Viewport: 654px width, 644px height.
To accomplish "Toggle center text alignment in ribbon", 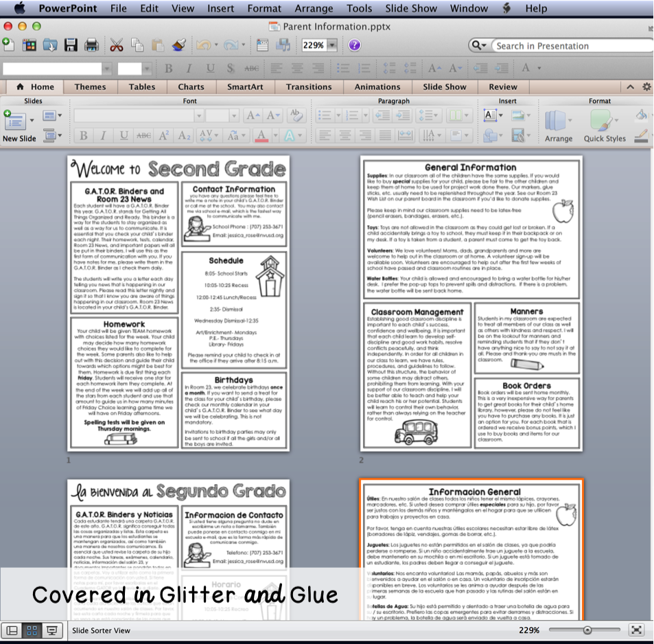I will (x=345, y=135).
